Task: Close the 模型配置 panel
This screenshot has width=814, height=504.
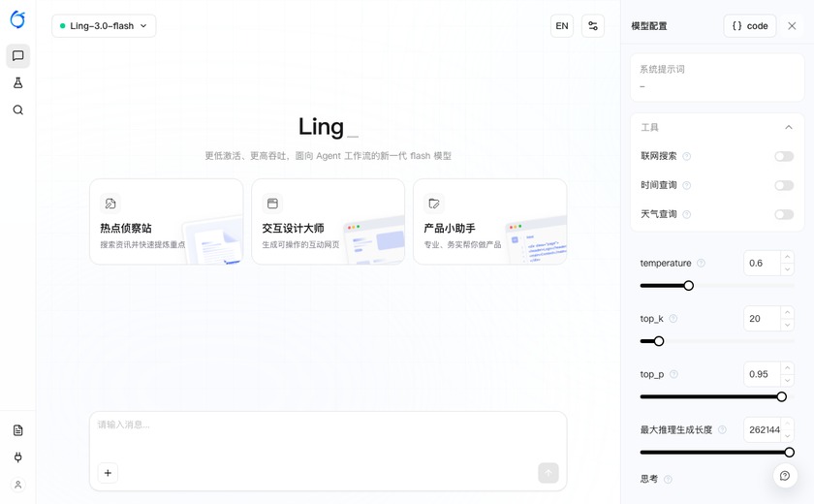Action: (792, 26)
